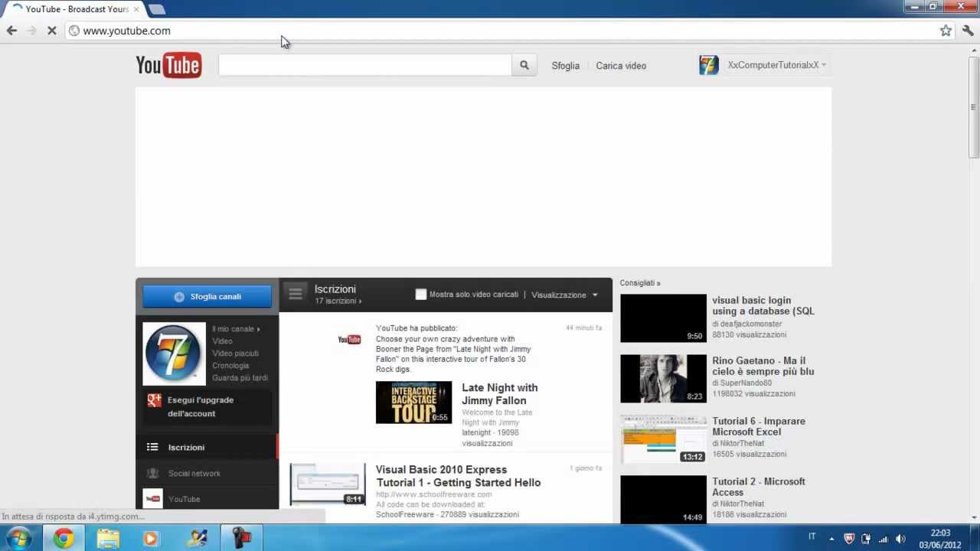This screenshot has height=551, width=980.
Task: Open visual basic login using a database title
Action: [763, 306]
